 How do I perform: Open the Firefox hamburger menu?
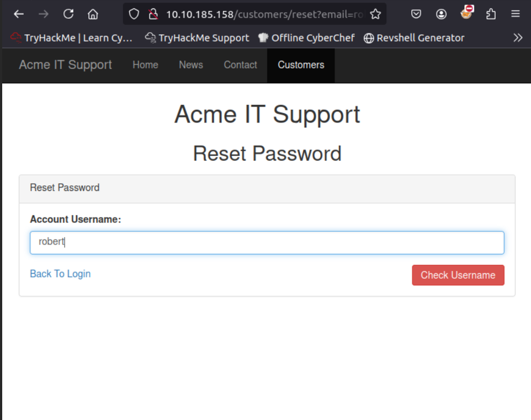(515, 14)
